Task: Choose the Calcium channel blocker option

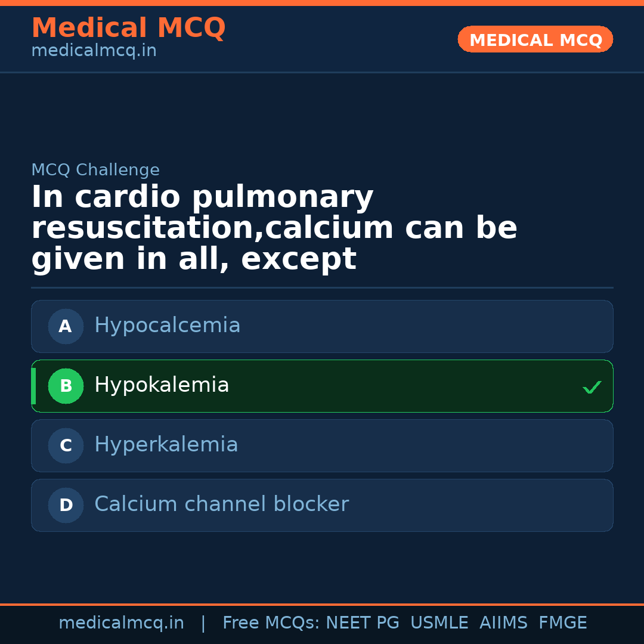Action: (221, 504)
